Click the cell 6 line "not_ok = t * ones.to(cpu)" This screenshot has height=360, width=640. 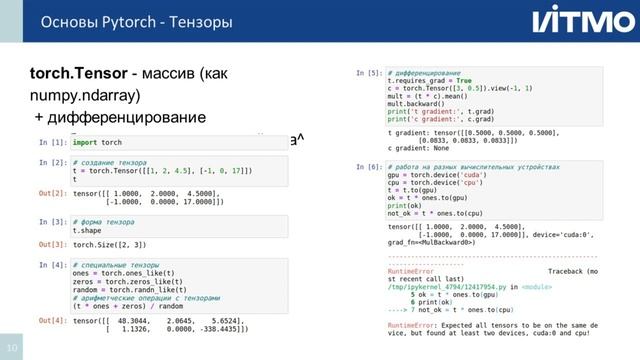(435, 213)
